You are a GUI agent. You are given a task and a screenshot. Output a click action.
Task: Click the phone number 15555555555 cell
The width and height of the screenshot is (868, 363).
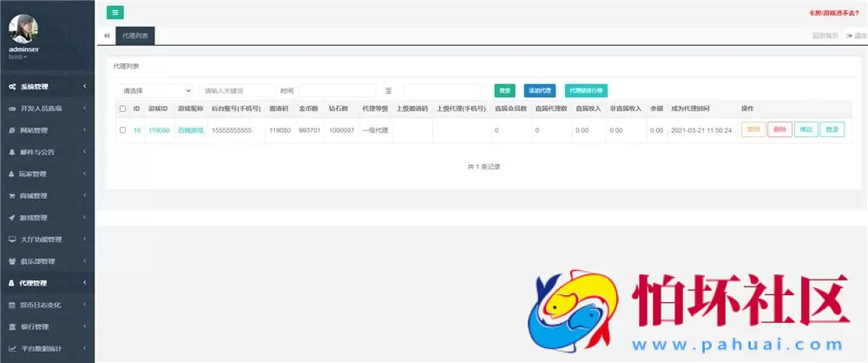click(232, 130)
